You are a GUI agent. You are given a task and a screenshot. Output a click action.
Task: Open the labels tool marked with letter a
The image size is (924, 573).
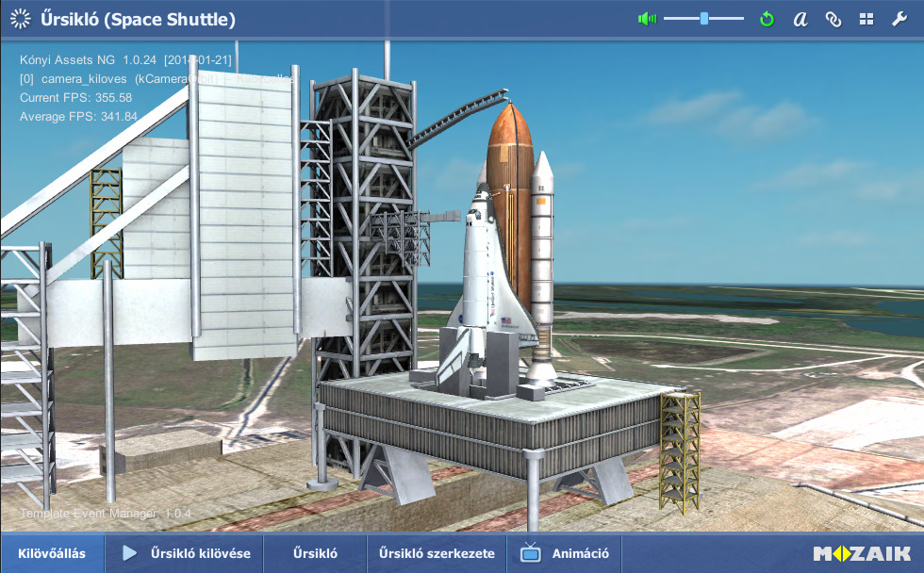(x=800, y=19)
